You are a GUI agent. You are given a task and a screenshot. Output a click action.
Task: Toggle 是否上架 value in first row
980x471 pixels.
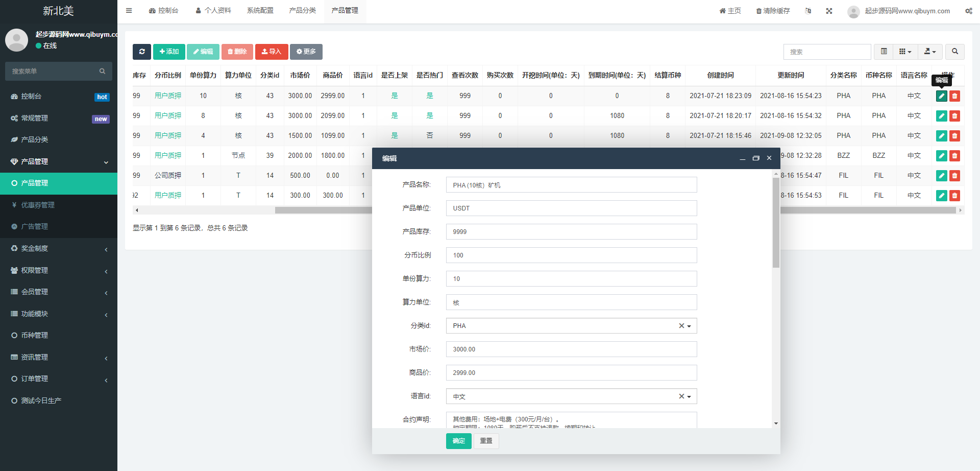tap(395, 96)
